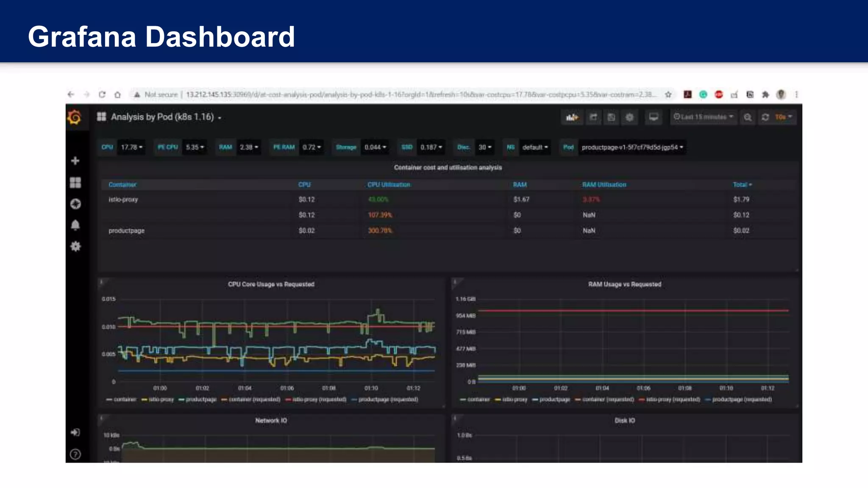Open the Analysis by Pod dashboard picker
The image size is (868, 488).
pyautogui.click(x=166, y=117)
